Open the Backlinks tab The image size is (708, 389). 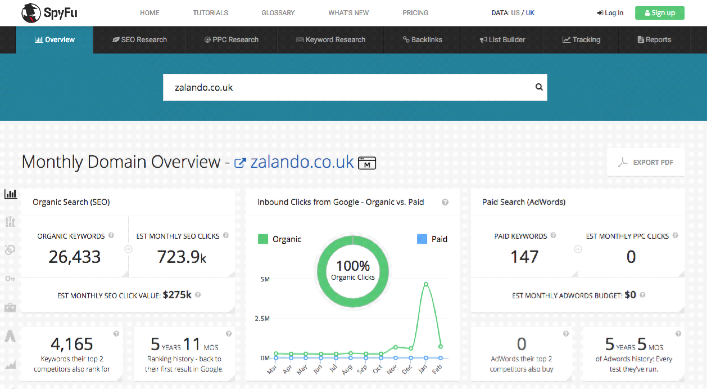(x=423, y=40)
